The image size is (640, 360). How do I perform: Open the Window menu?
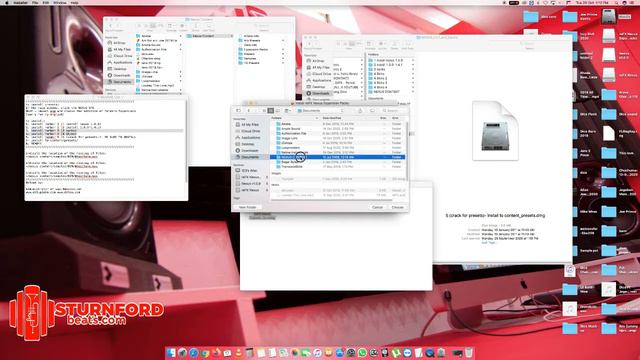(x=60, y=2)
